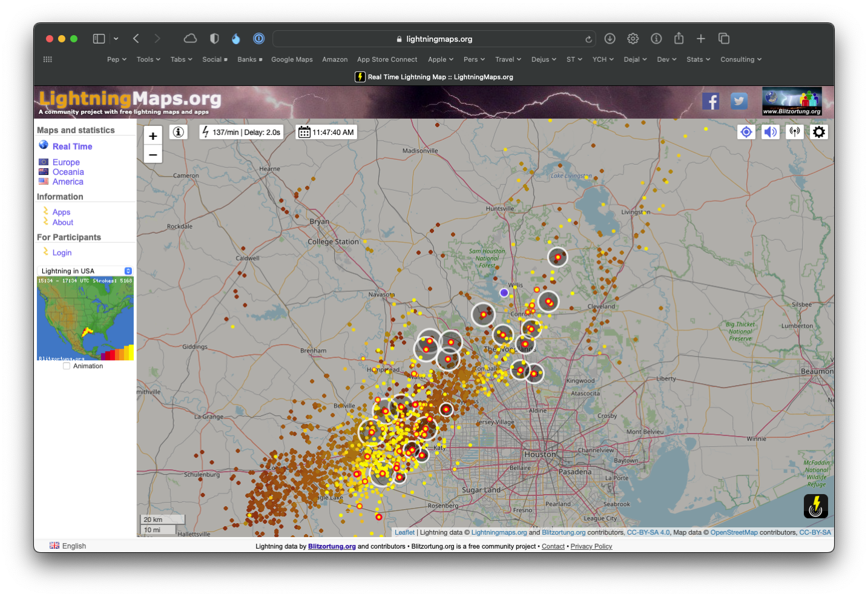868x597 pixels.
Task: Click the Safari address bar
Action: pyautogui.click(x=434, y=39)
